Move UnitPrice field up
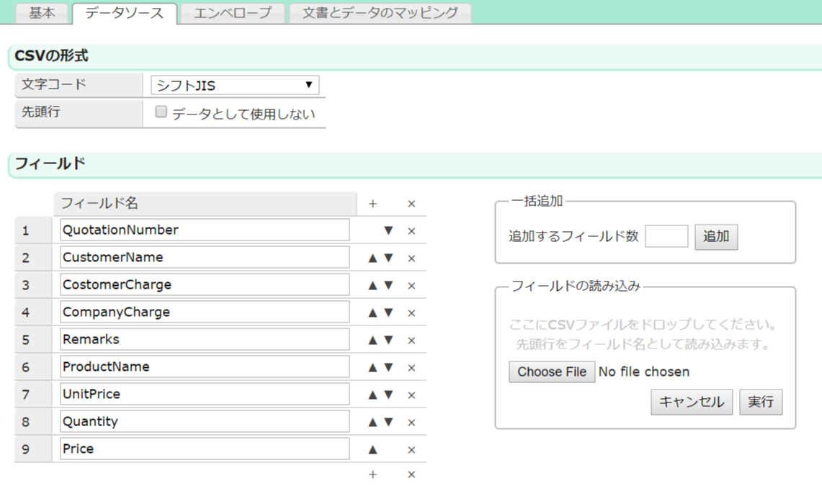This screenshot has height=504, width=822. click(372, 395)
